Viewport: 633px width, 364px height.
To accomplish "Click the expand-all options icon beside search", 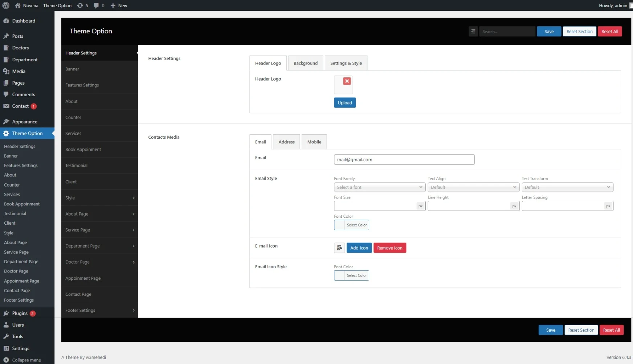I will tap(473, 32).
